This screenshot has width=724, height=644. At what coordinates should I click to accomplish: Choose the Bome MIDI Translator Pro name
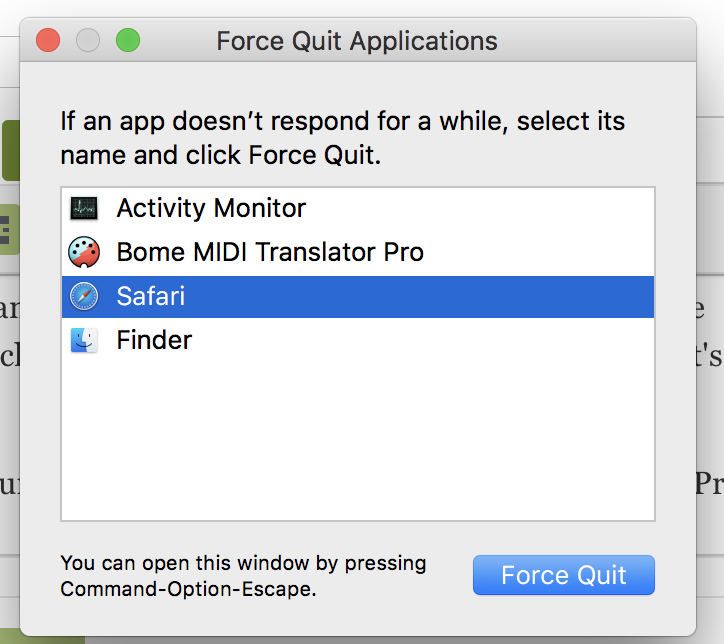pyautogui.click(x=270, y=253)
